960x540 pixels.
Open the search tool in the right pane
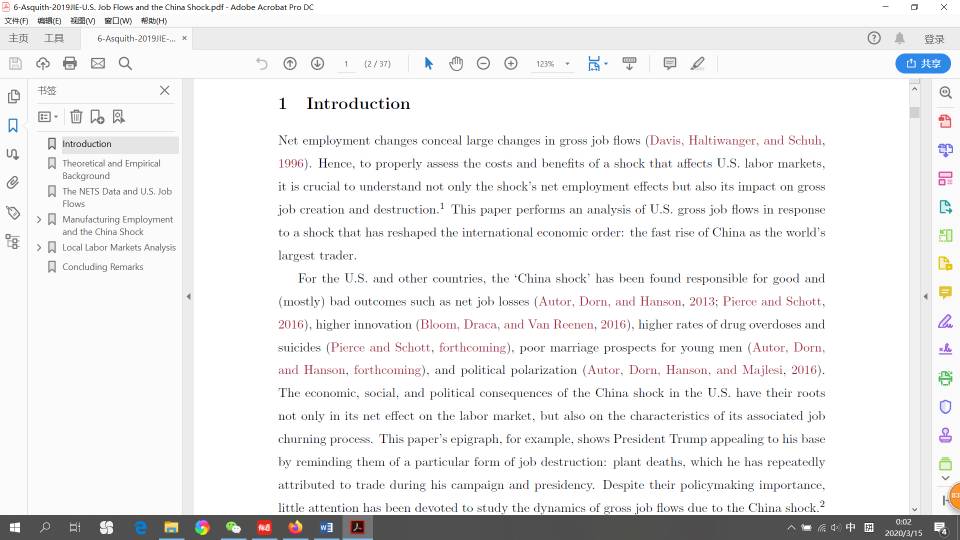945,92
